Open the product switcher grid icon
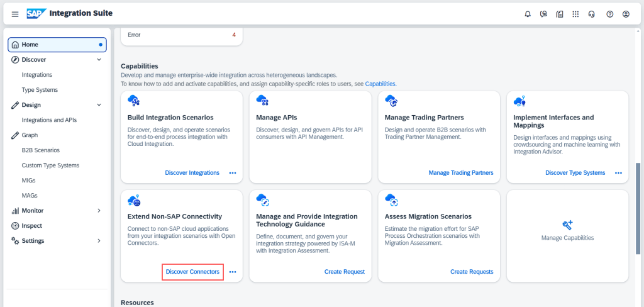The height and width of the screenshot is (307, 644). point(575,14)
